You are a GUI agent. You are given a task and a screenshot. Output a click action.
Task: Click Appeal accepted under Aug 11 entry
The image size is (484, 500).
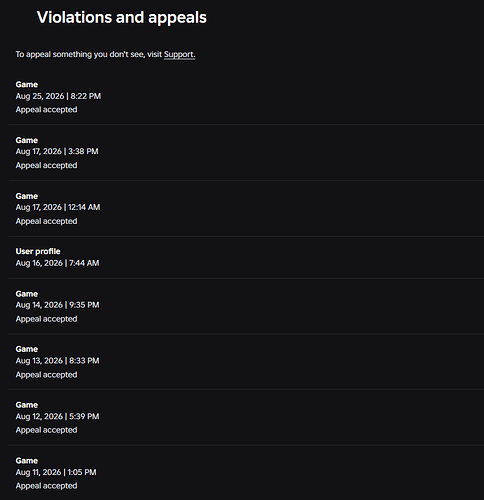(46, 486)
